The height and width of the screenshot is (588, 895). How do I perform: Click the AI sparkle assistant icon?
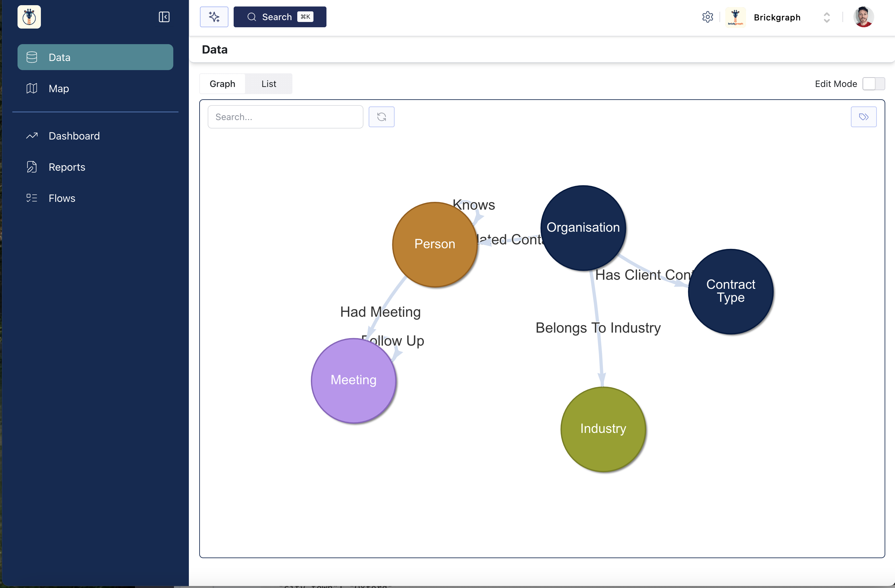tap(214, 17)
